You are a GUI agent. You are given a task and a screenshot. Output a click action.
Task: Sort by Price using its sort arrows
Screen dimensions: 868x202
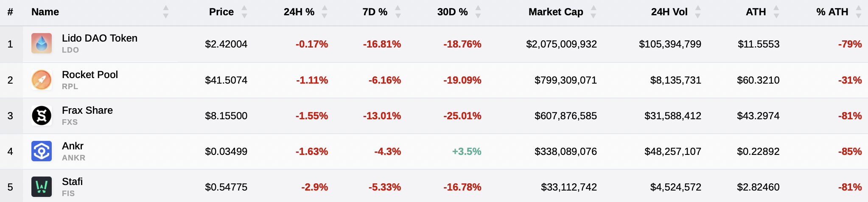[244, 12]
